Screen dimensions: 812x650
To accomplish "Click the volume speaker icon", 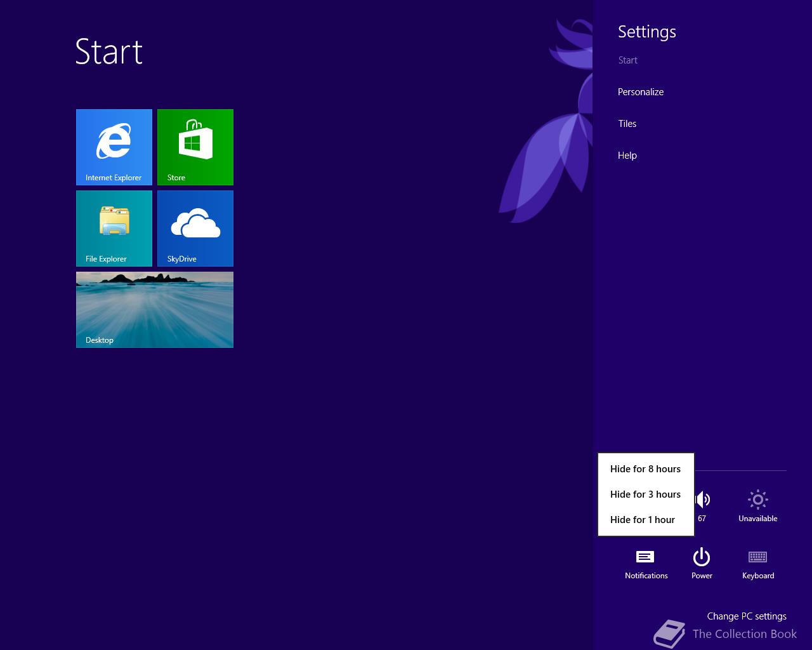I will point(703,500).
